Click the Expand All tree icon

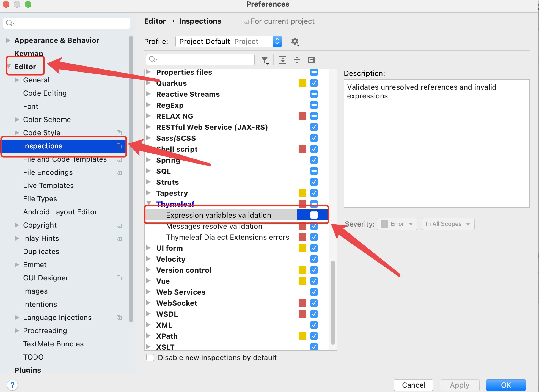[282, 60]
